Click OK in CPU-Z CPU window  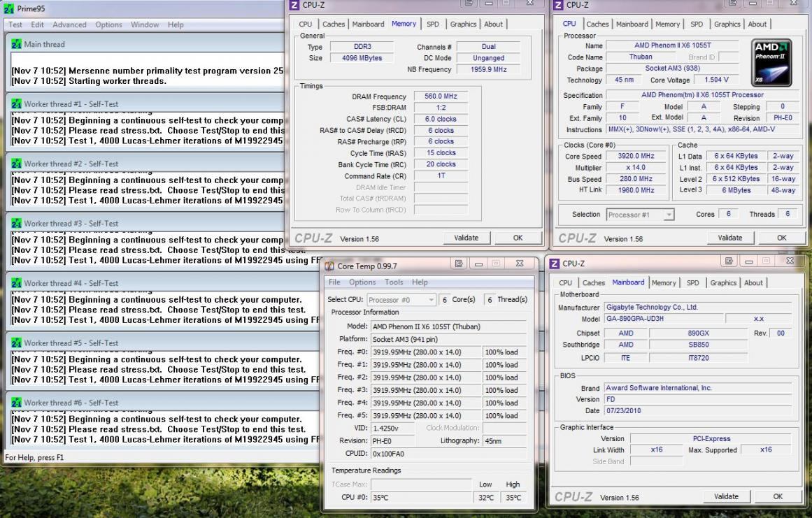pos(782,238)
